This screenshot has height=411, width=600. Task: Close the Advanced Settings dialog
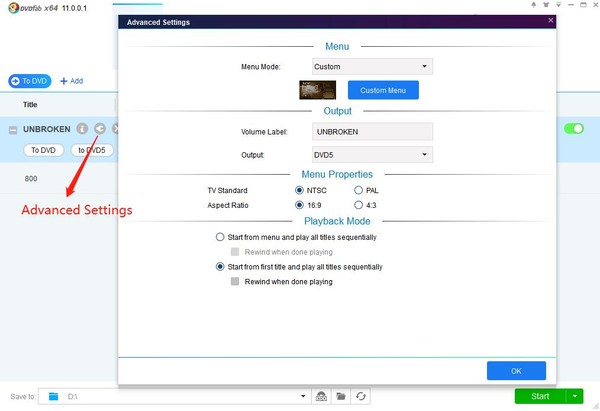tap(551, 20)
